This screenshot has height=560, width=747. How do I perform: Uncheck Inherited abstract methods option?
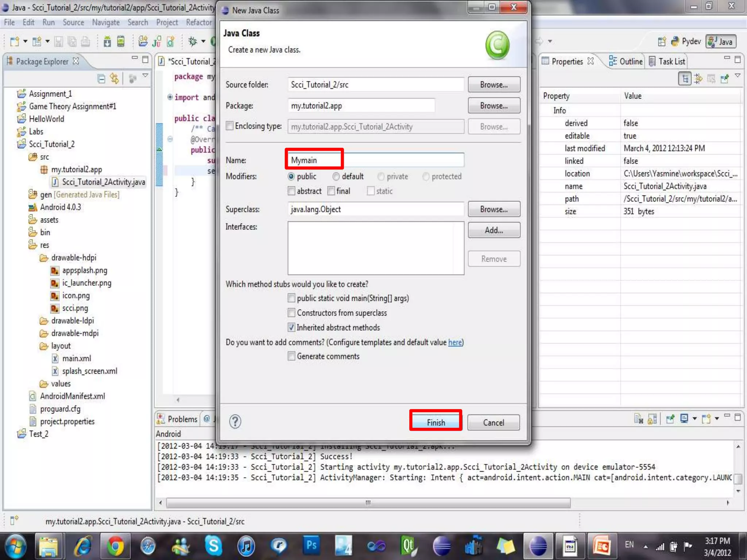291,327
